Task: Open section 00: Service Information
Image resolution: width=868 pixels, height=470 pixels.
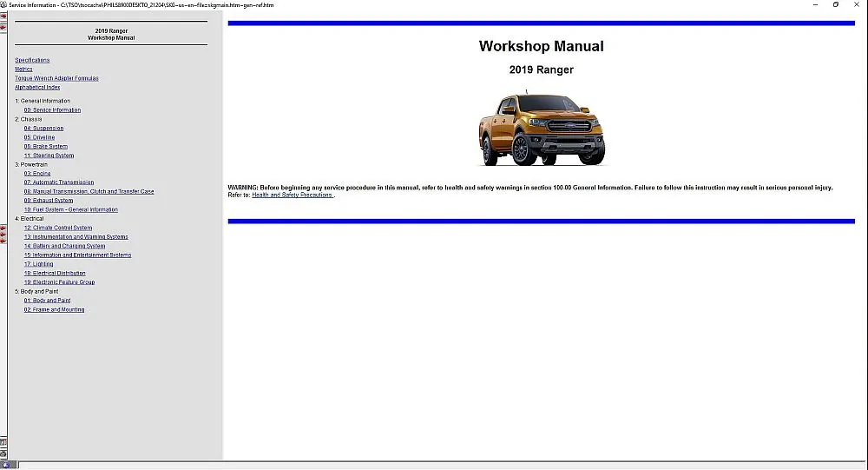Action: click(52, 109)
